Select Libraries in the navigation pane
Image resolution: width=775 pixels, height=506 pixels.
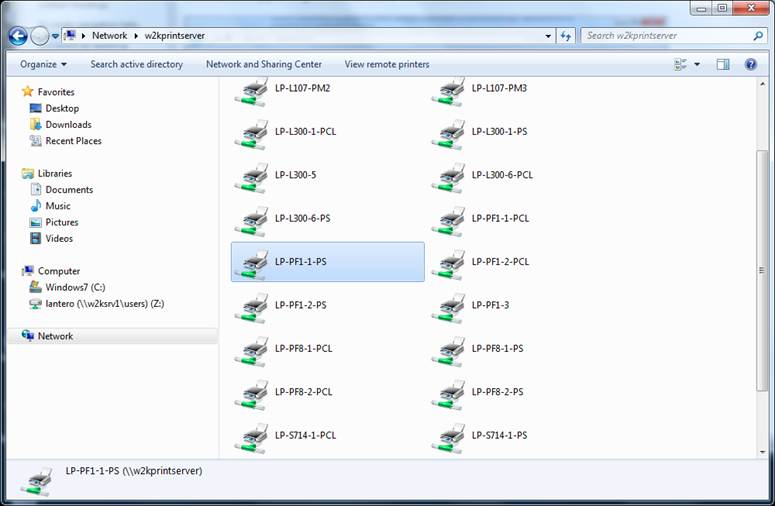point(47,173)
